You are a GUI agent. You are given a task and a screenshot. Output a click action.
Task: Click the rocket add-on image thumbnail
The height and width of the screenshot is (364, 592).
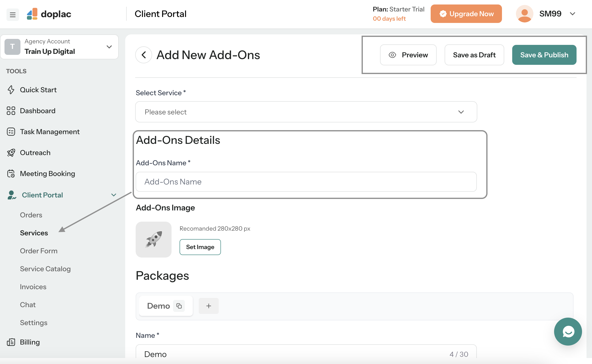coord(154,240)
